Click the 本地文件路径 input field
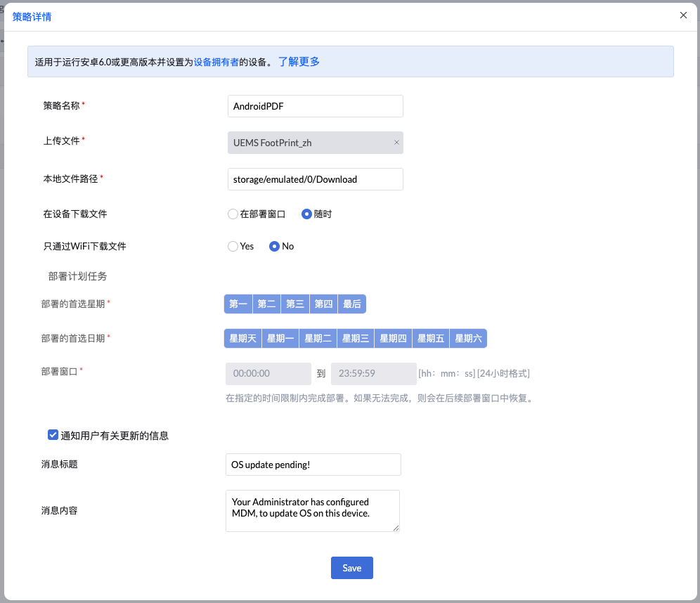 pyautogui.click(x=316, y=179)
